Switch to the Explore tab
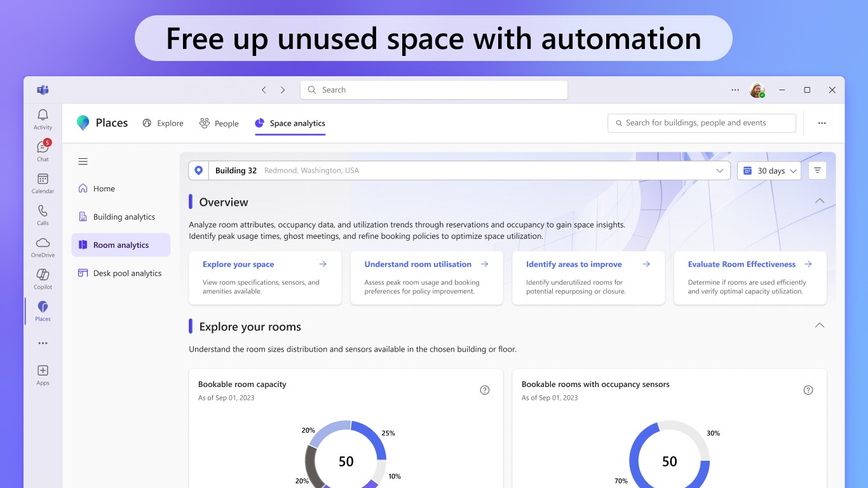Viewport: 868px width, 488px height. [163, 123]
